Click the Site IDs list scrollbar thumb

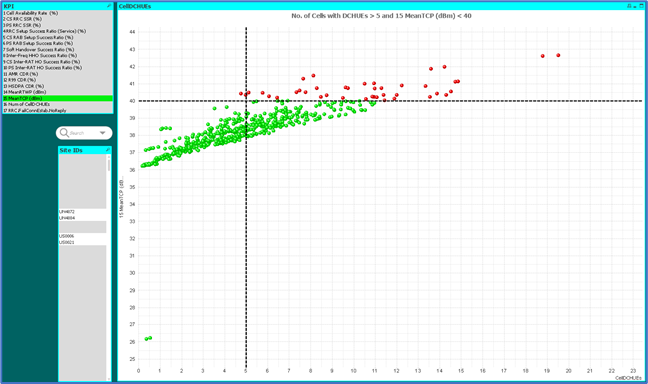pyautogui.click(x=109, y=165)
